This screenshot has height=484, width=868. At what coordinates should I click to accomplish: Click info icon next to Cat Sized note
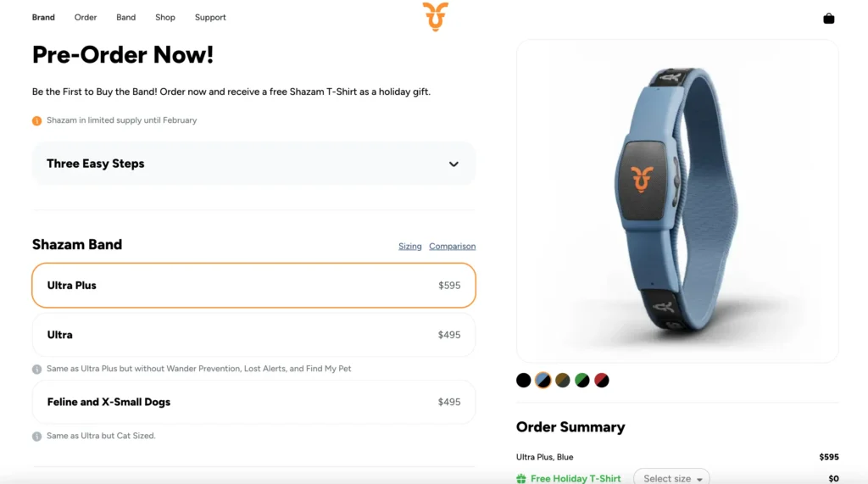pyautogui.click(x=36, y=436)
